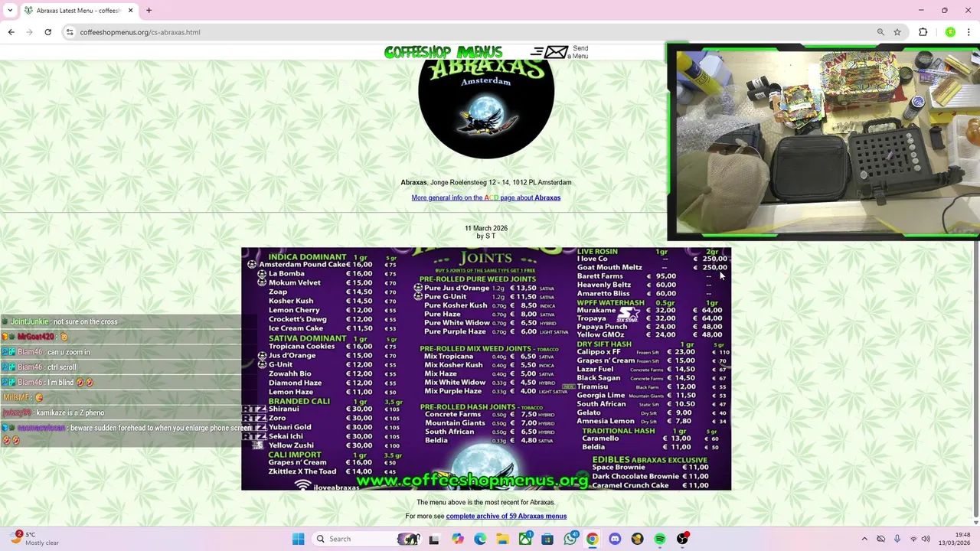Screen dimensions: 980x551
Task: Select the Abraxas Latest Menu tab
Action: pos(78,11)
